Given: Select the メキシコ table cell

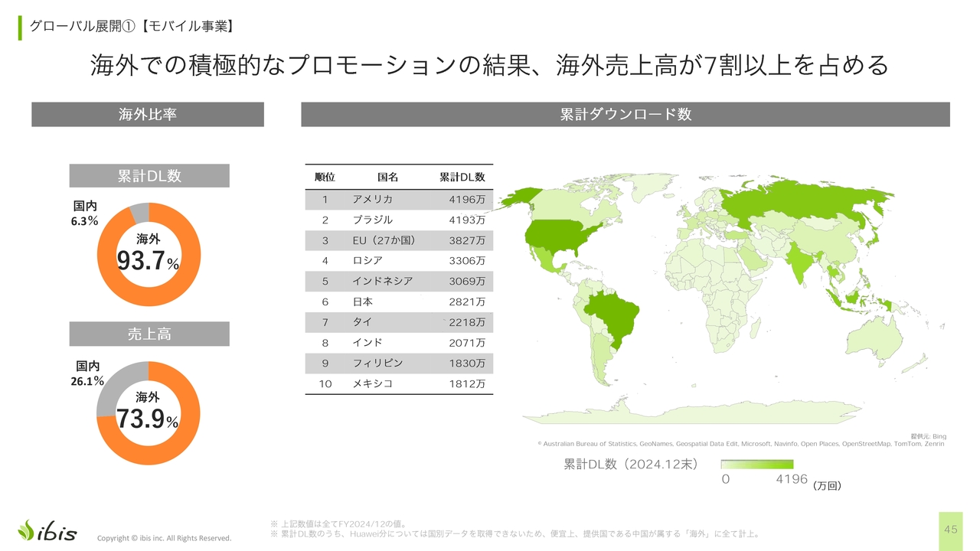Looking at the screenshot, I should (x=372, y=383).
